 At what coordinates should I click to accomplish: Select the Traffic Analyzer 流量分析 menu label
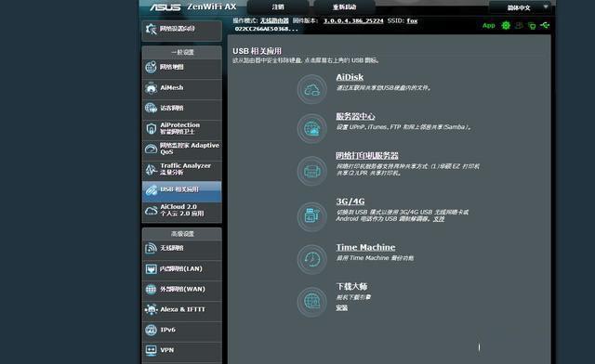[x=185, y=169]
